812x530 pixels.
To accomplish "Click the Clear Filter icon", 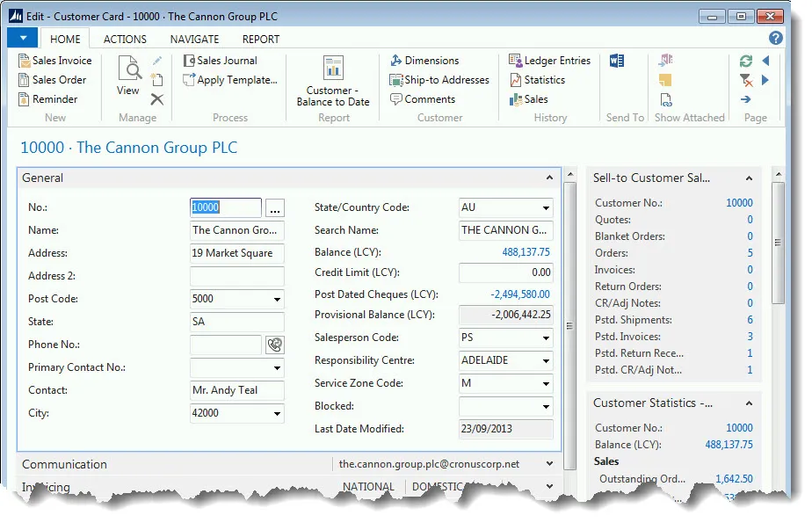I will click(746, 80).
